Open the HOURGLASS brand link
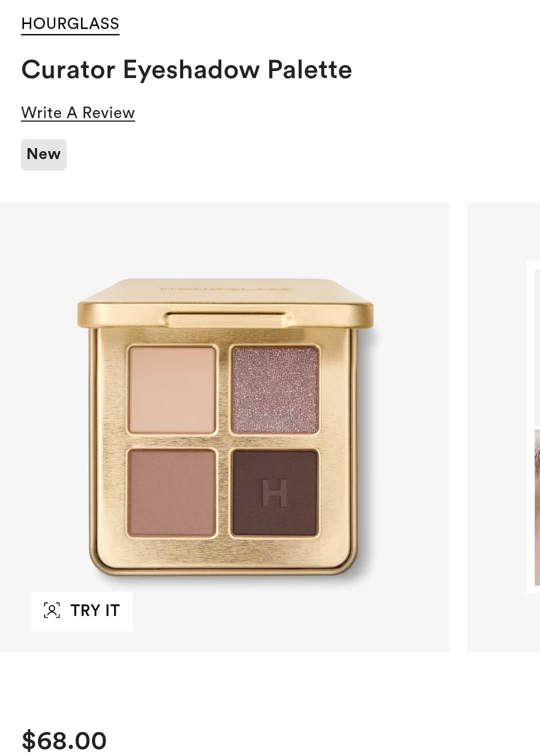Screen dimensions: 540x756 pos(70,24)
